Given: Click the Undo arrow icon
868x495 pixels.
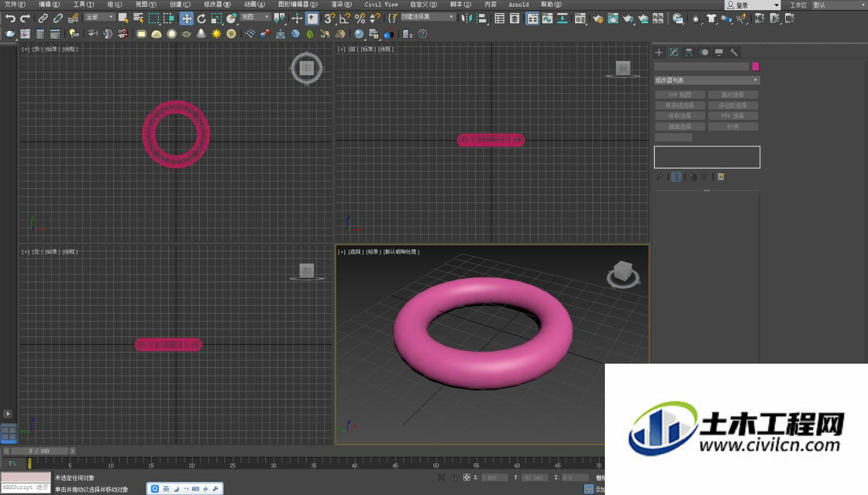Looking at the screenshot, I should 10,18.
